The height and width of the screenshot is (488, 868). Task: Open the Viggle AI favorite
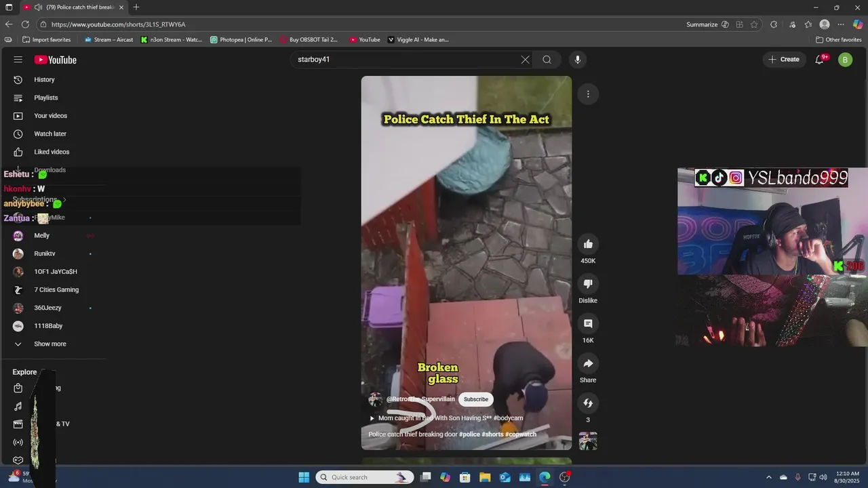tap(418, 40)
